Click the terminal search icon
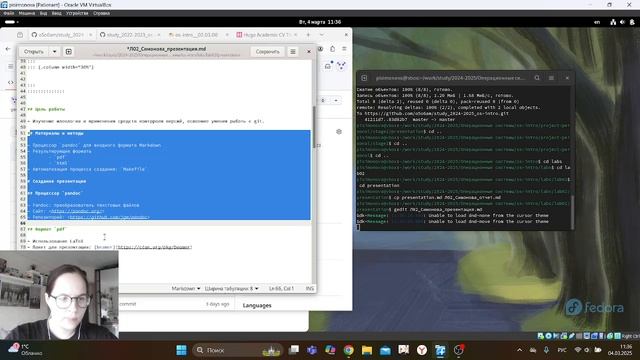 tap(537, 78)
